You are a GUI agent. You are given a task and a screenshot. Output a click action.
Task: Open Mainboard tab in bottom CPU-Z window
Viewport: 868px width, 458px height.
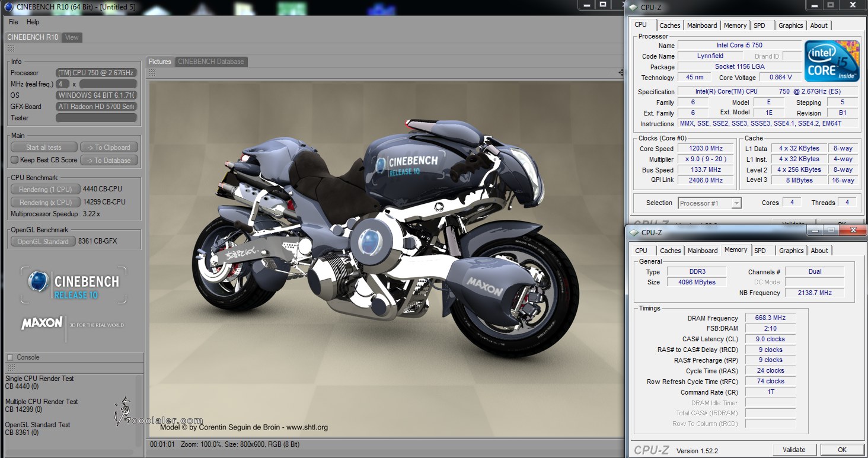pos(703,251)
